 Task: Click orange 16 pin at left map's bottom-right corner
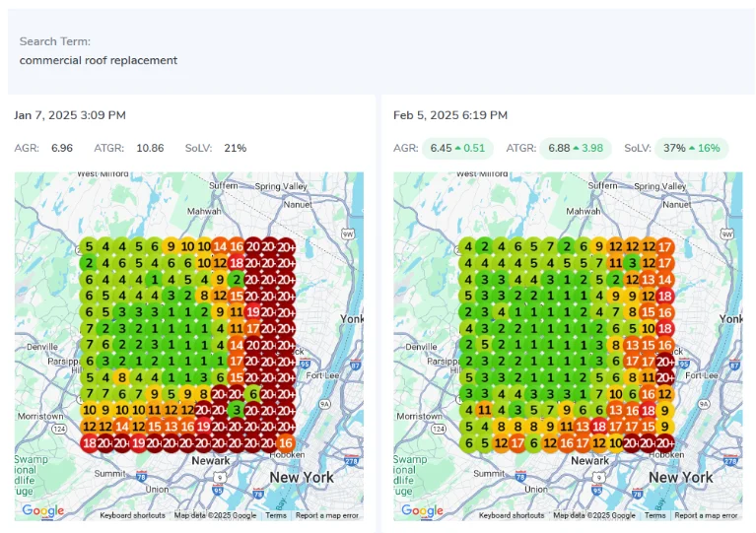[286, 442]
